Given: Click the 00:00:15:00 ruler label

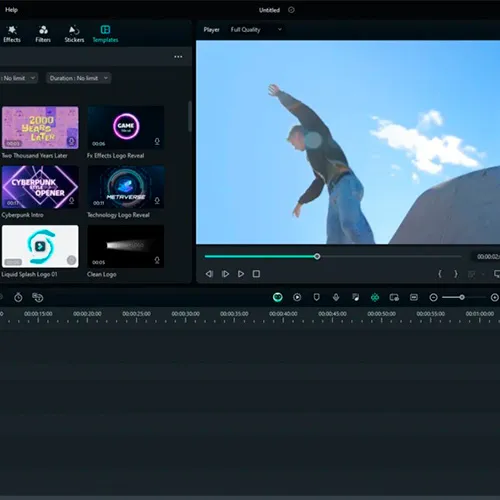Looking at the screenshot, I should 38,314.
